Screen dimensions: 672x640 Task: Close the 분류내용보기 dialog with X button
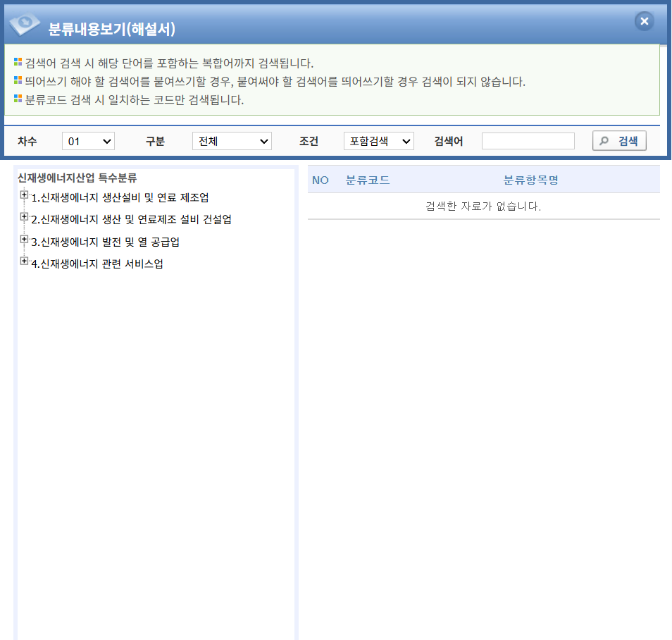click(644, 22)
